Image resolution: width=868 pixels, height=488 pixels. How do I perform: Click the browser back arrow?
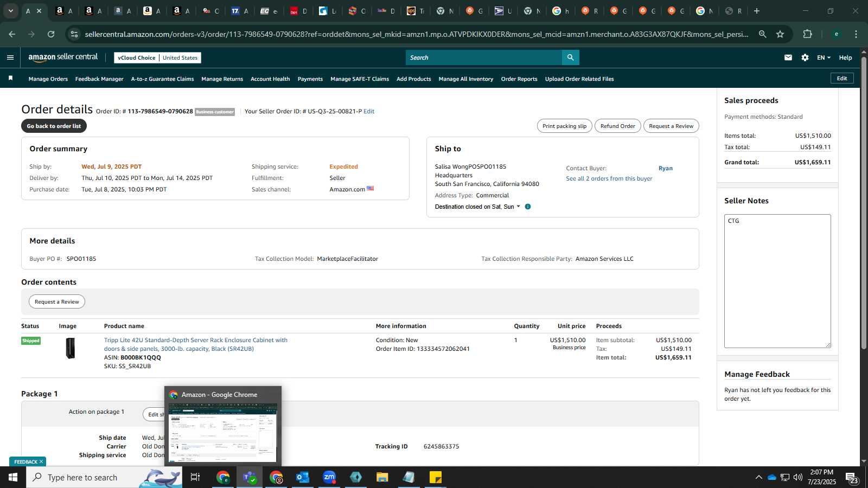12,34
